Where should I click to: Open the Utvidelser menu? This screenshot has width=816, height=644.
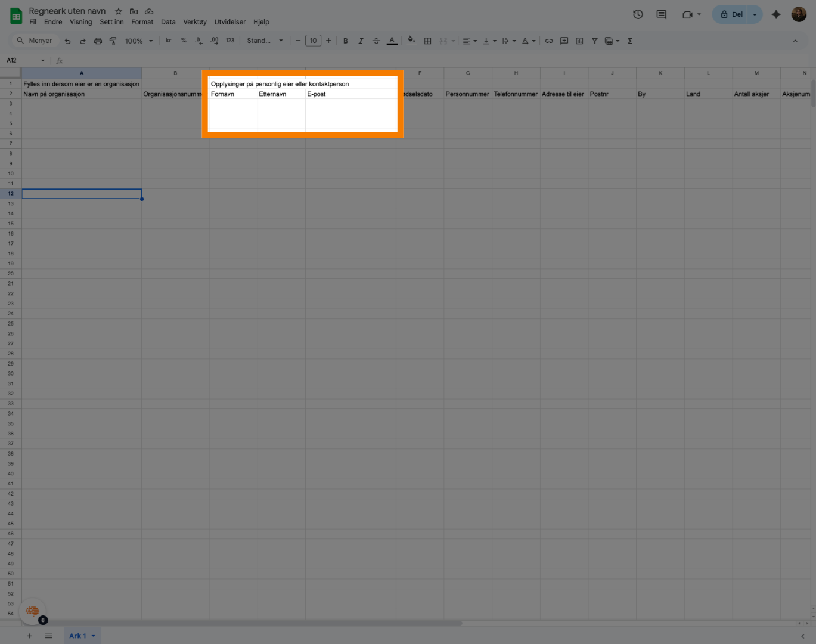pyautogui.click(x=230, y=22)
